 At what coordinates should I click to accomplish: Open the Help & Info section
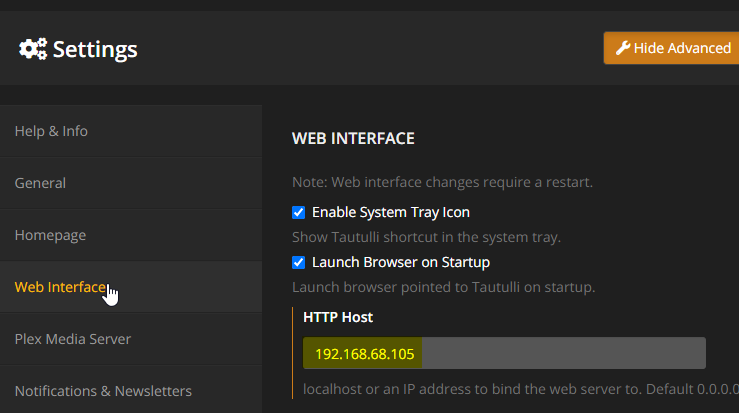pos(131,131)
